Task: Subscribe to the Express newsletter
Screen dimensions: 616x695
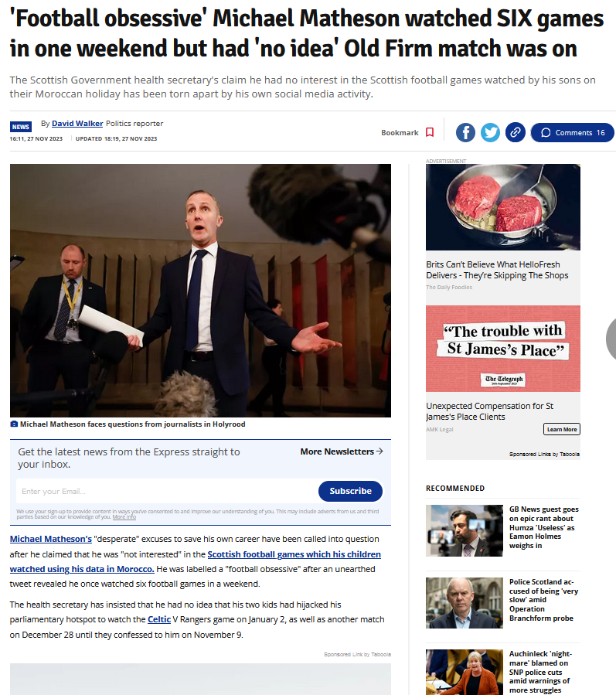Action: point(351,491)
